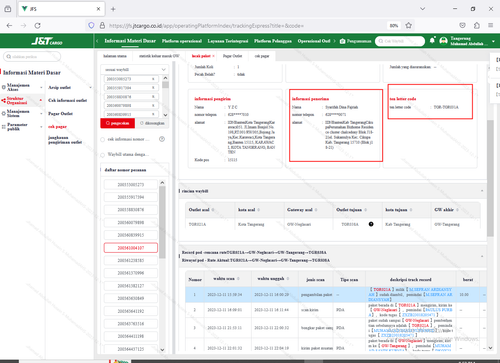Open Layanan Terintegrasi top menu

(228, 41)
